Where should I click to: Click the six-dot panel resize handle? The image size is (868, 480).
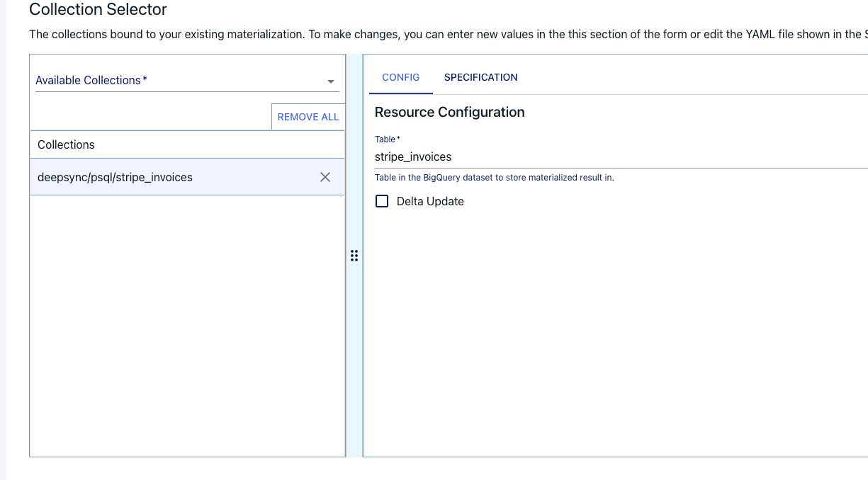click(354, 256)
